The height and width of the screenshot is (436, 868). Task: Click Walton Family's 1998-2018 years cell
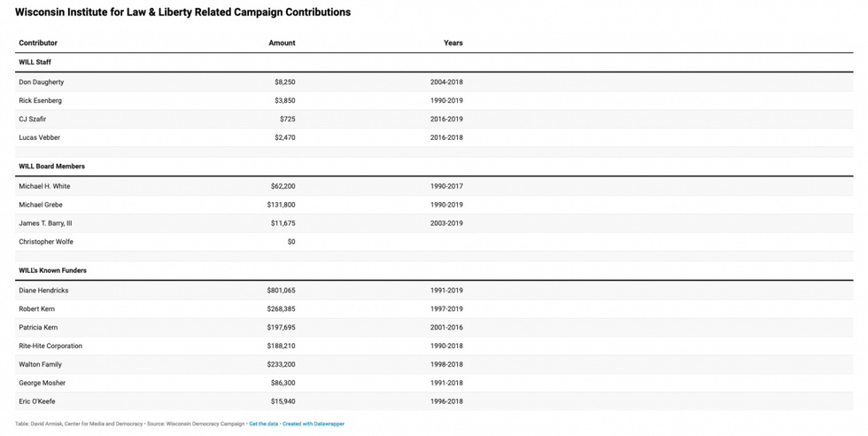[x=446, y=365]
